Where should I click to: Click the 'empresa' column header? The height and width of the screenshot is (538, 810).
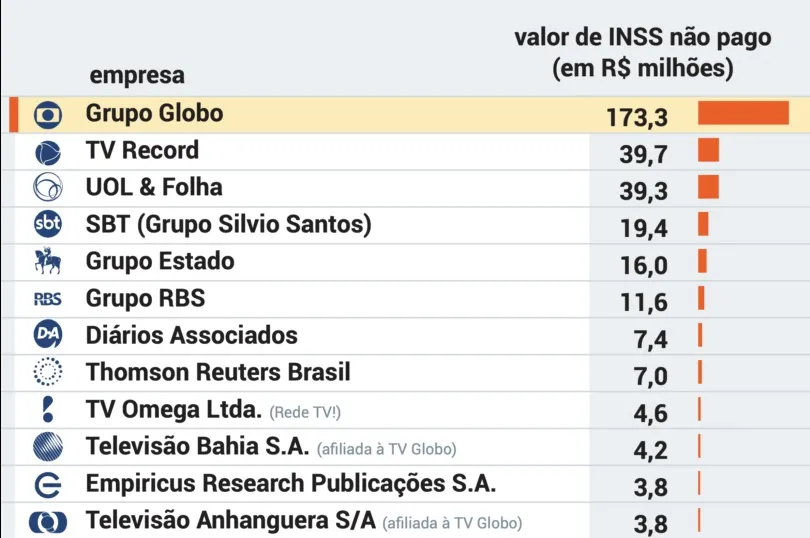(137, 75)
